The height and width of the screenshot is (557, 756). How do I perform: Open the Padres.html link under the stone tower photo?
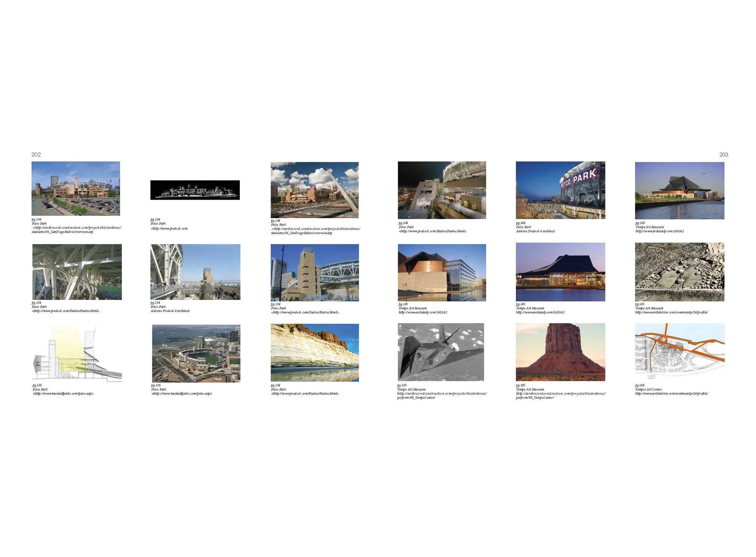click(305, 312)
